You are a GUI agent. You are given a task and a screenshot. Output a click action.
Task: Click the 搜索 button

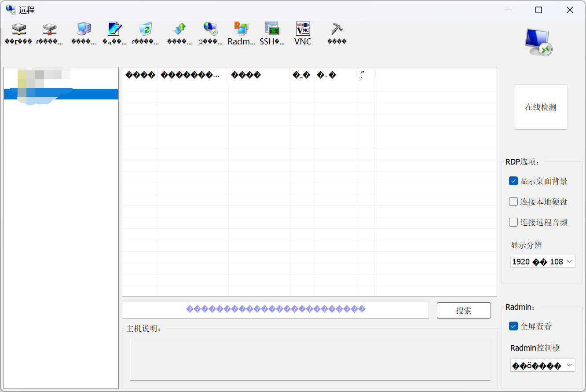point(464,310)
